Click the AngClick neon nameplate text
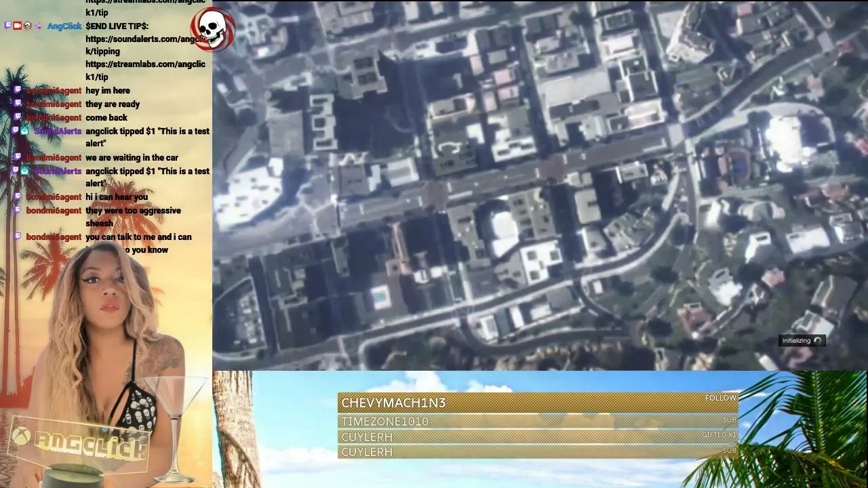The image size is (868, 488). [x=90, y=445]
